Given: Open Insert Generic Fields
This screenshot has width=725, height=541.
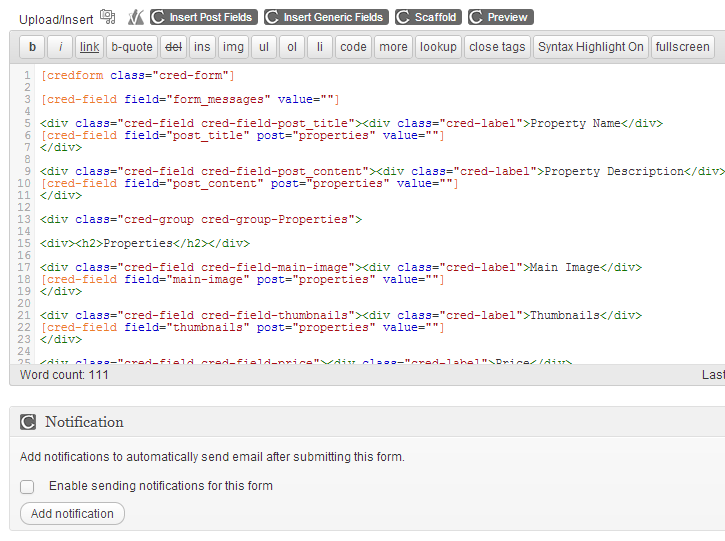Looking at the screenshot, I should (325, 17).
